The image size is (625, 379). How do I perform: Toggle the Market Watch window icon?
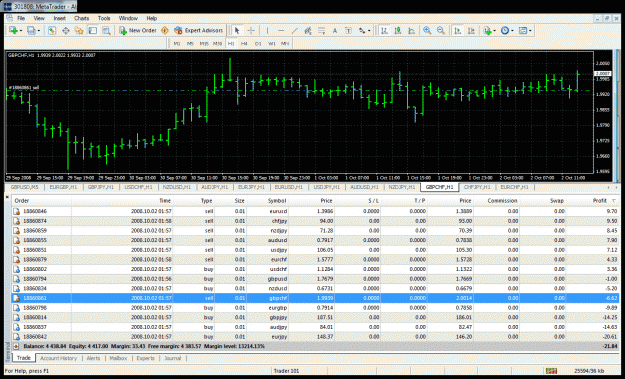(52, 30)
